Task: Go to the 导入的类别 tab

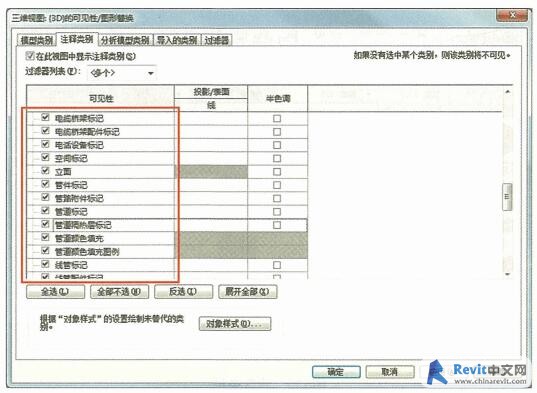Action: [x=177, y=40]
